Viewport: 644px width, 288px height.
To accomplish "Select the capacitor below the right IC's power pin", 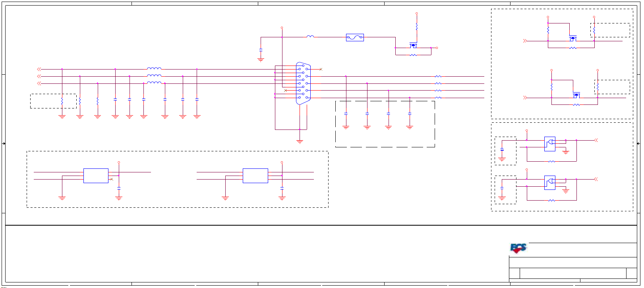I will pos(282,189).
